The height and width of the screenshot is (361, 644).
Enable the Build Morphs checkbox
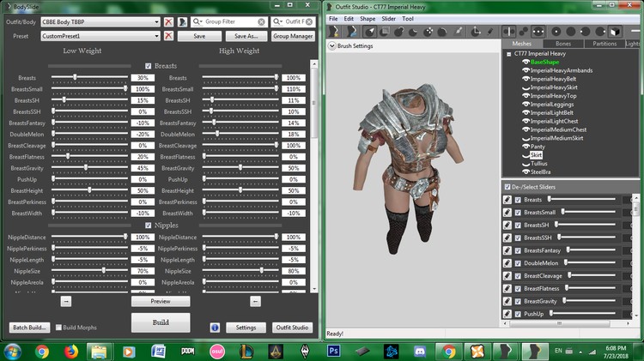click(x=58, y=328)
